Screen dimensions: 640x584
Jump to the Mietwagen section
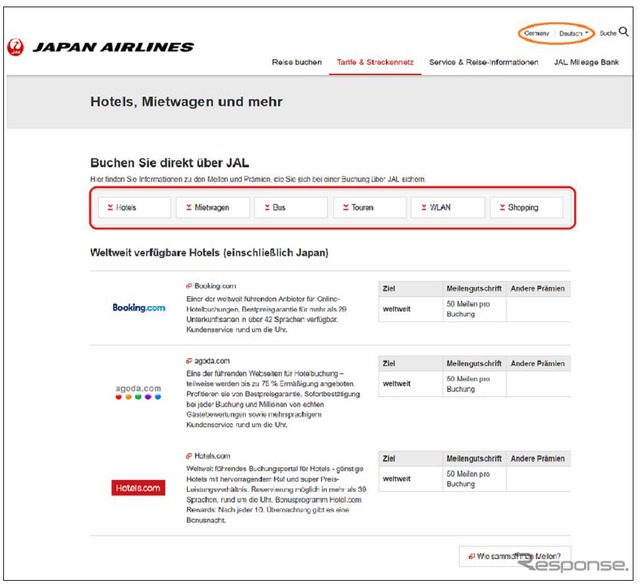click(213, 207)
